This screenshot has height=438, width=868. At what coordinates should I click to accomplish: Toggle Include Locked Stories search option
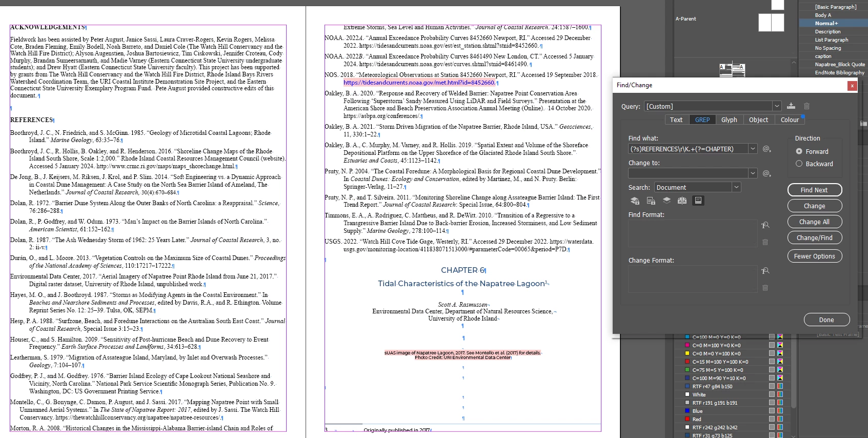[x=651, y=201]
